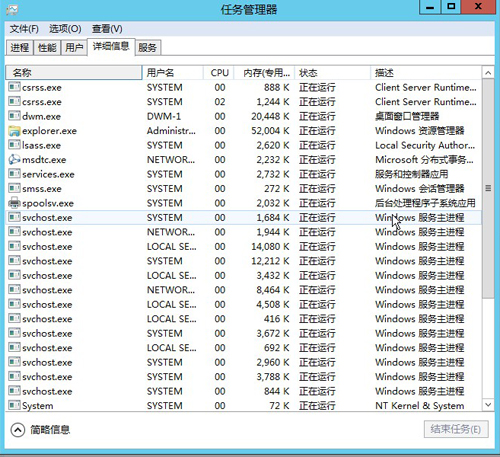Open the 查看(V) menu
Image resolution: width=500 pixels, height=457 pixels.
point(107,29)
